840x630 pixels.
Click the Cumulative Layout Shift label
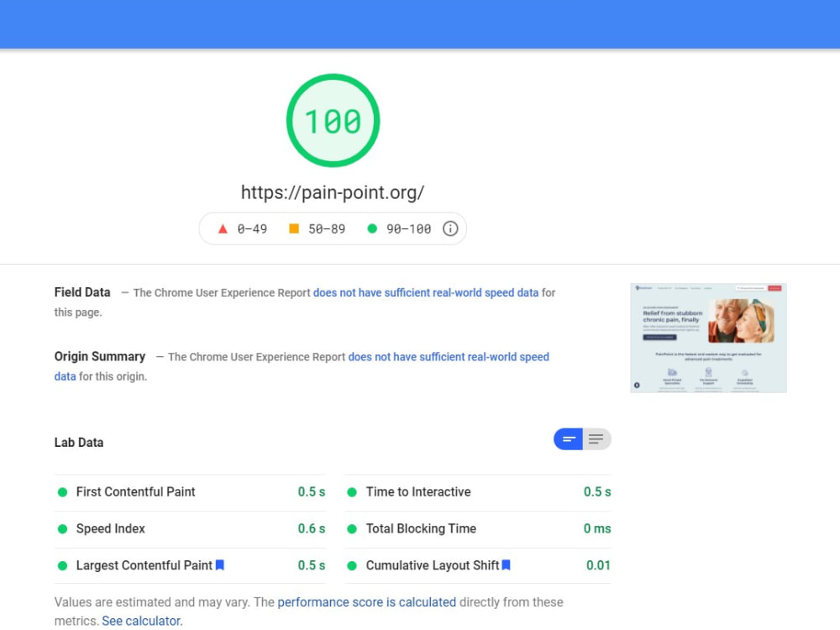433,565
